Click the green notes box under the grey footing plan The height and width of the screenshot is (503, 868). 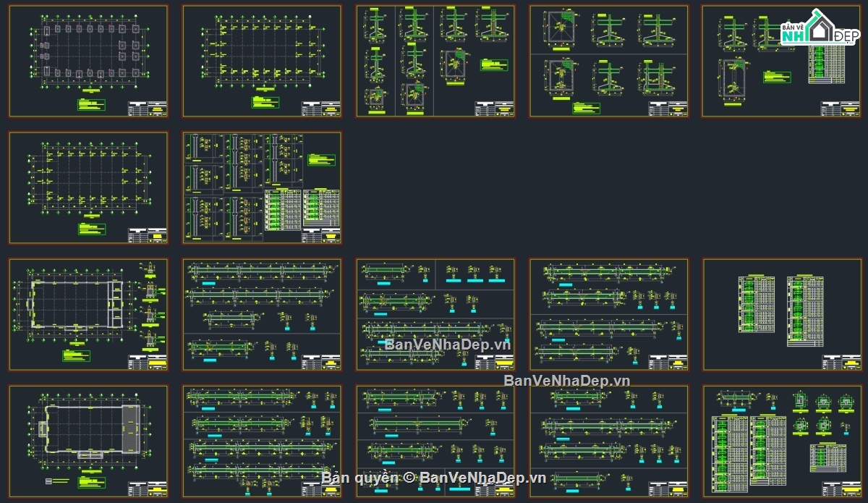[x=92, y=104]
